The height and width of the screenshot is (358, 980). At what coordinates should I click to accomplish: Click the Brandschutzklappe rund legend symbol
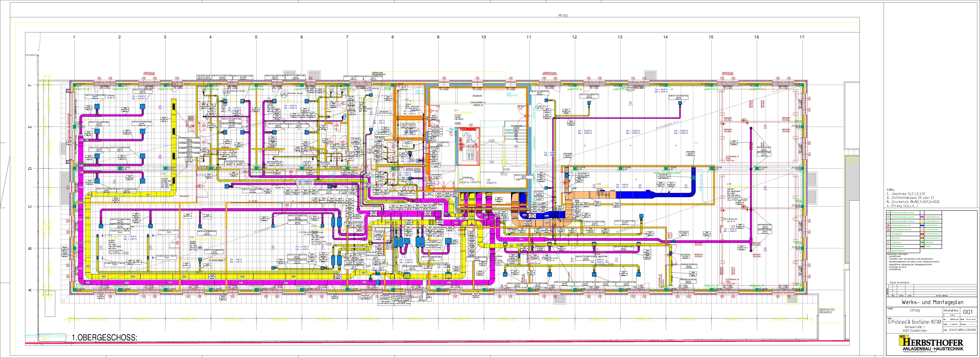coord(888,225)
